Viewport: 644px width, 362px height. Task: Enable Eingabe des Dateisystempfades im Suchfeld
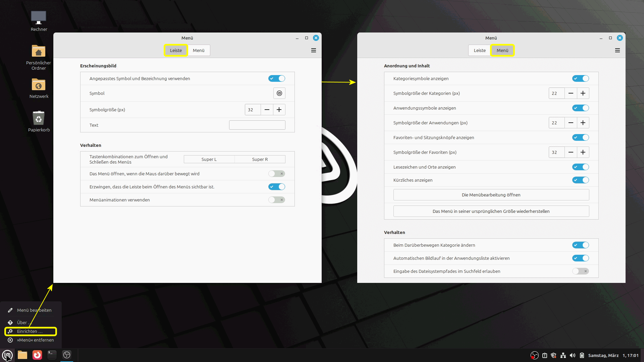click(581, 271)
